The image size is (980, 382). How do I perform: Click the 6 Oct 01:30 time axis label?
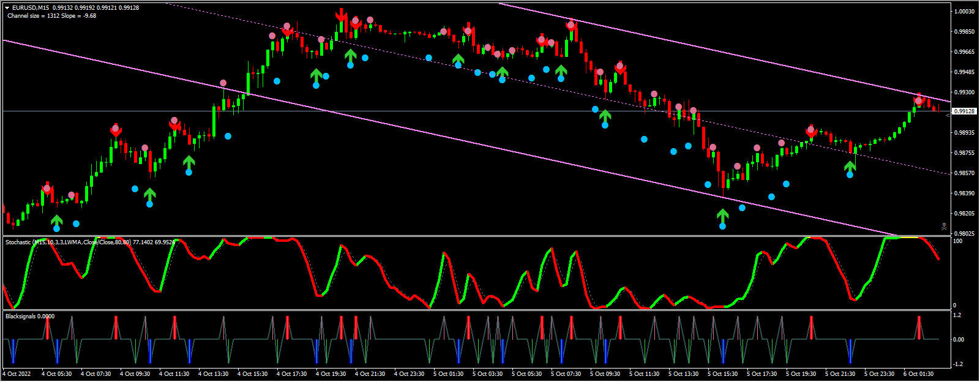pos(918,373)
